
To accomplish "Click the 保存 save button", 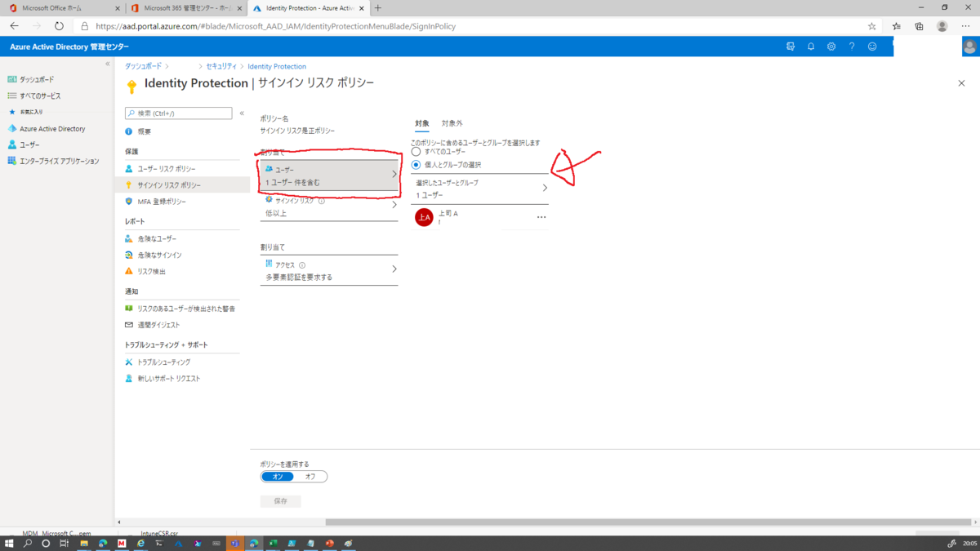I will [x=281, y=501].
